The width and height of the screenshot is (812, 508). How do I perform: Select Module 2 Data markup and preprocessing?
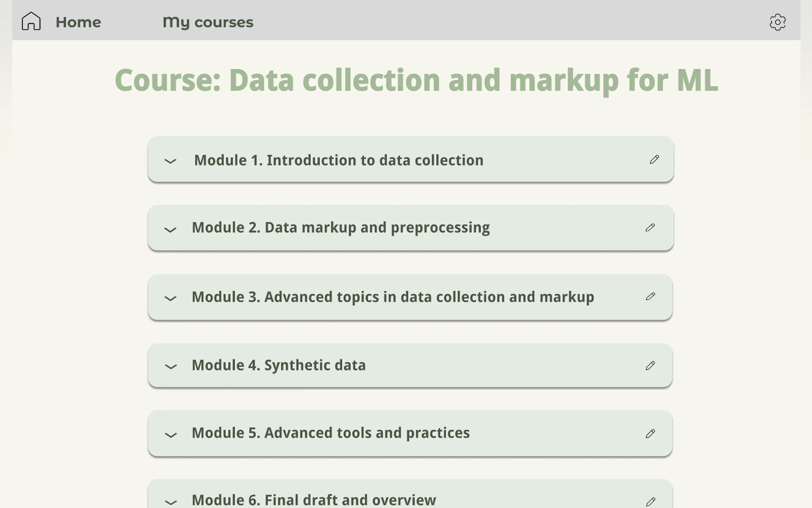coord(341,227)
